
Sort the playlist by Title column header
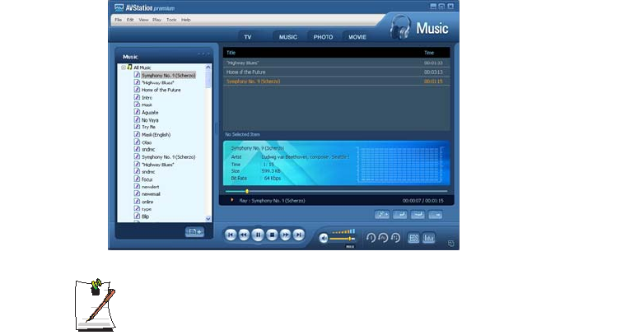(231, 53)
